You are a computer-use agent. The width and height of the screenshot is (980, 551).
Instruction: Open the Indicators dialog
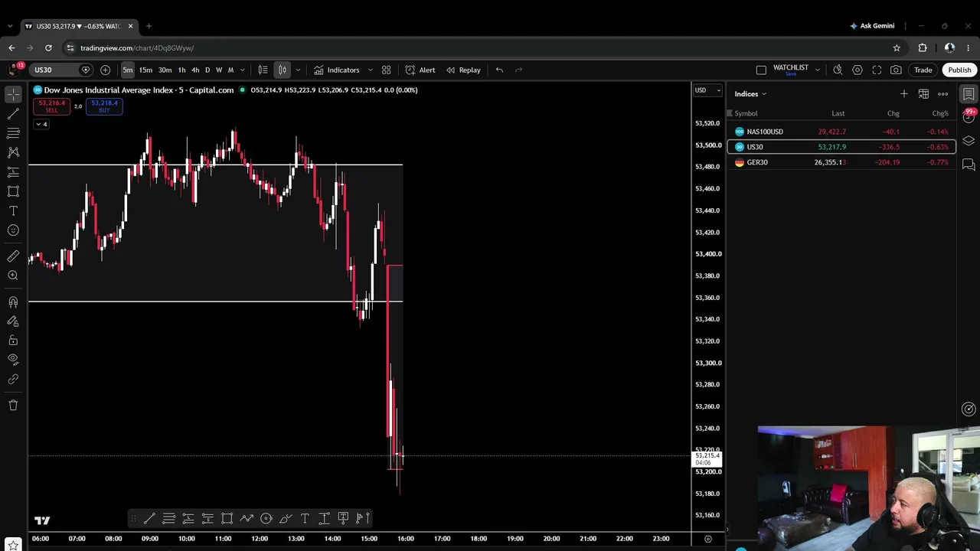(336, 70)
